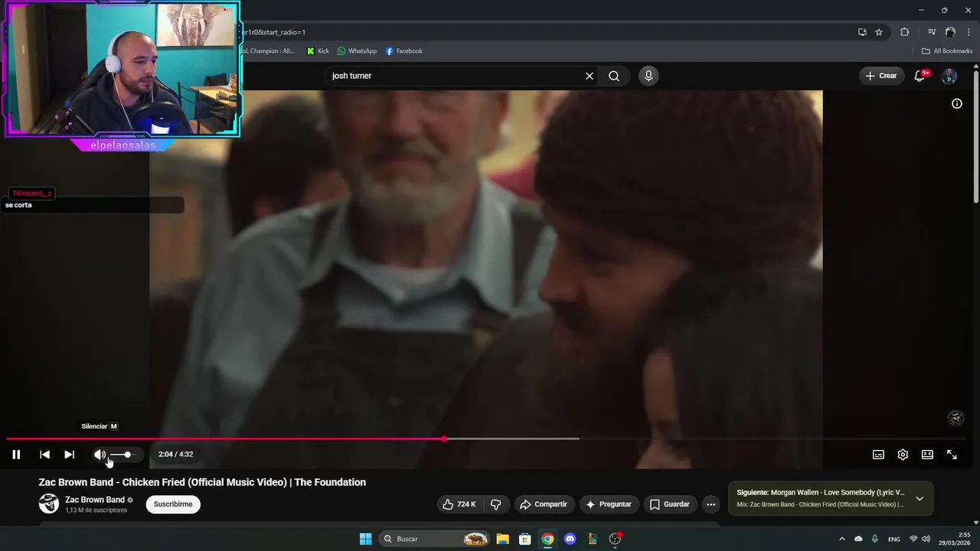Click the page vertical scrollbar
Viewport: 980px width, 551px height.
[975, 138]
